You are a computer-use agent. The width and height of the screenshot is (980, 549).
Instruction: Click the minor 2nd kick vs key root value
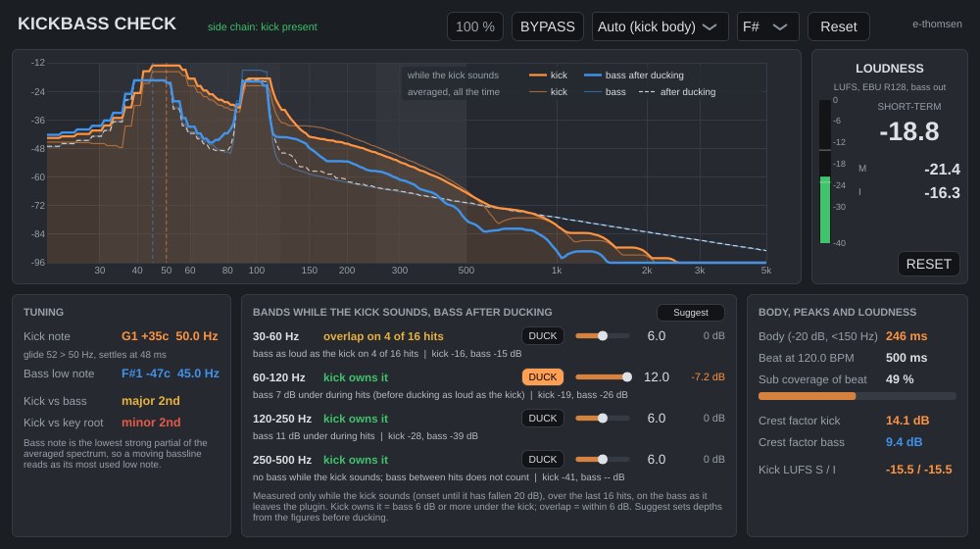[151, 423]
